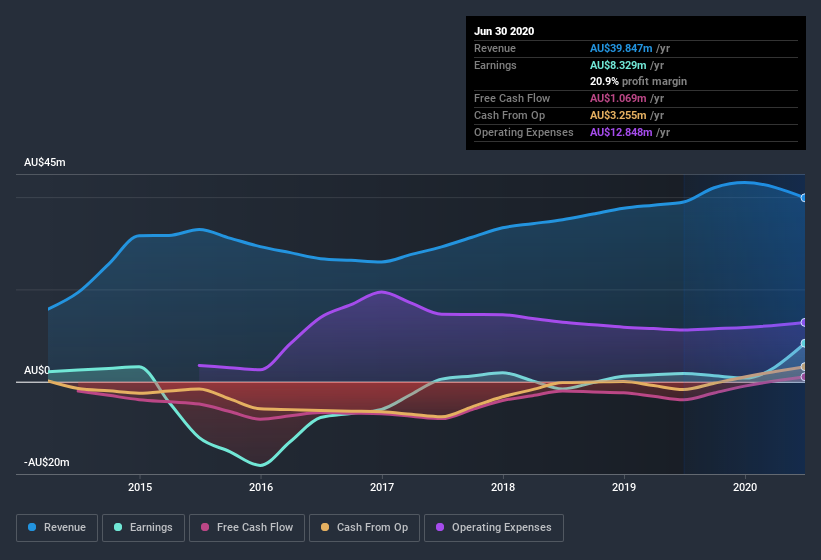Image resolution: width=821 pixels, height=560 pixels.
Task: Click the 2018 x-axis label
Action: tap(503, 487)
